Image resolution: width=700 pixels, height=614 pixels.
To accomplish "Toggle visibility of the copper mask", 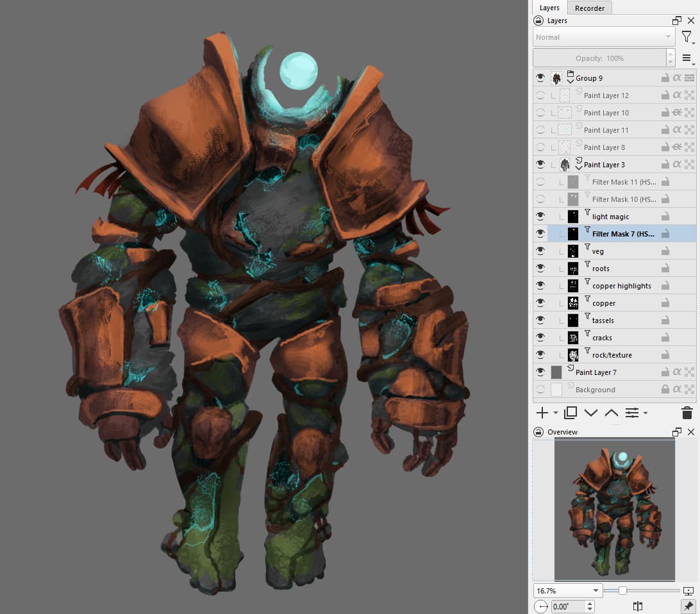I will coord(540,303).
